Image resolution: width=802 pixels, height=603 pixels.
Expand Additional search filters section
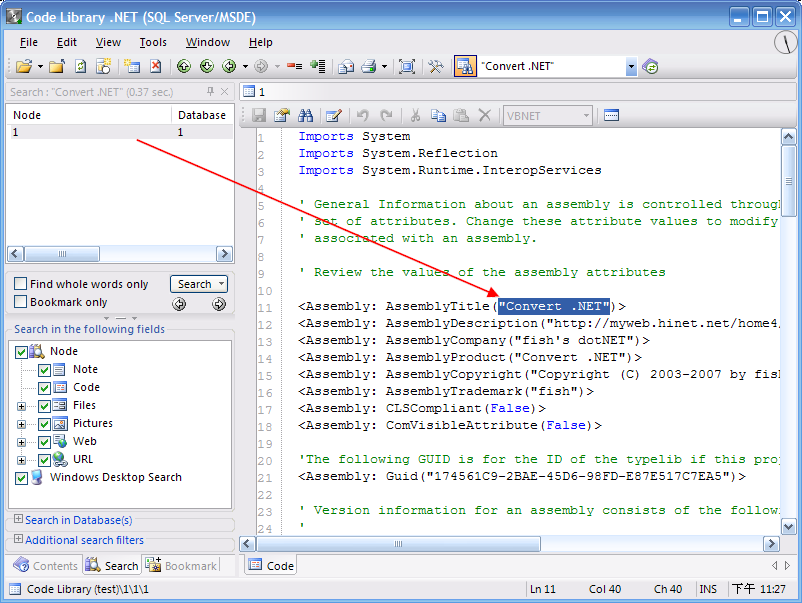click(x=18, y=539)
